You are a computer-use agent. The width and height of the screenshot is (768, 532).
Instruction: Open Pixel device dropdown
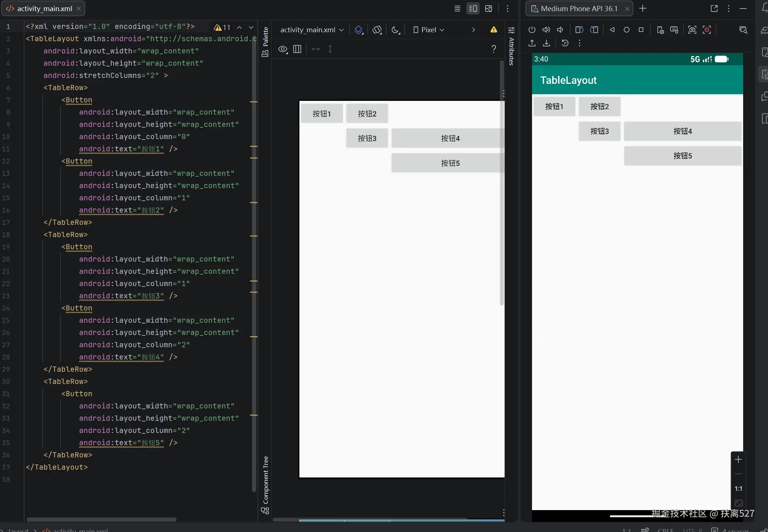tap(429, 30)
